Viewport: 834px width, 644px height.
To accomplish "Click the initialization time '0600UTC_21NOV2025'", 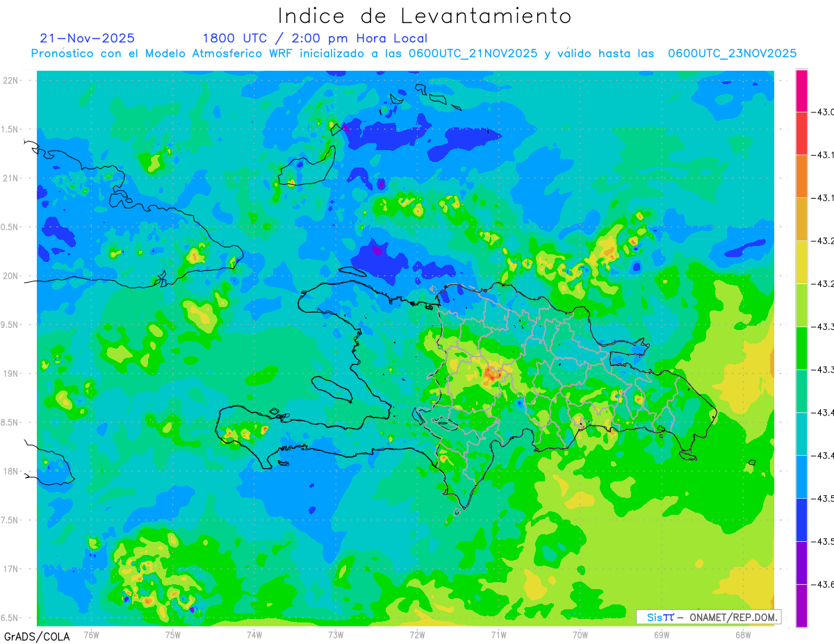I will pyautogui.click(x=473, y=53).
